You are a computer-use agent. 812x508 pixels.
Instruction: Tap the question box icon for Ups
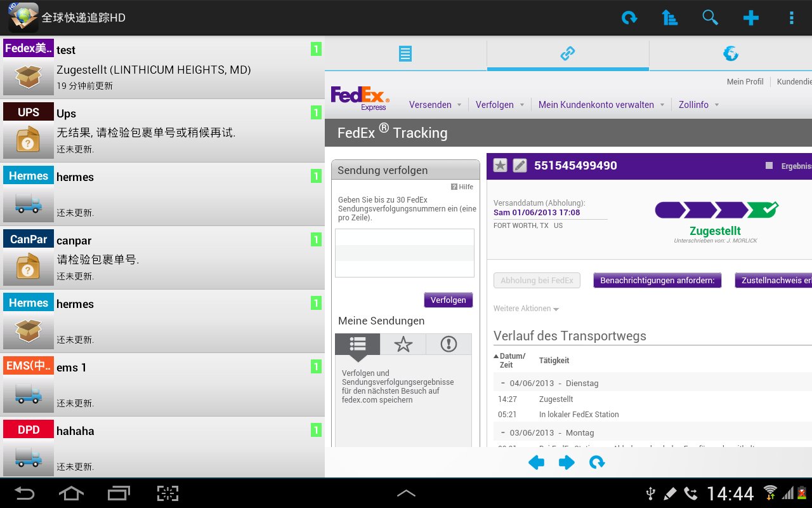tap(29, 140)
